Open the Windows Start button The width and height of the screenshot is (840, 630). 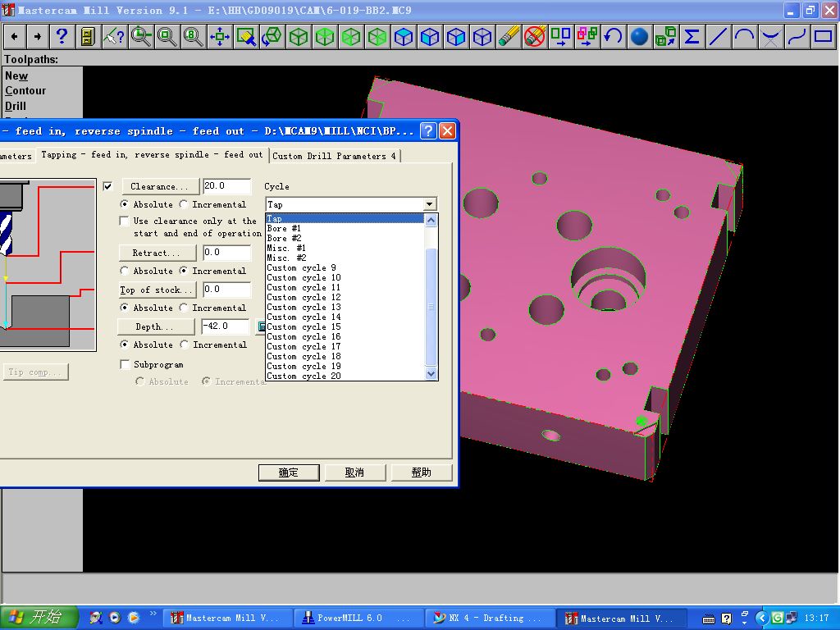[x=39, y=618]
